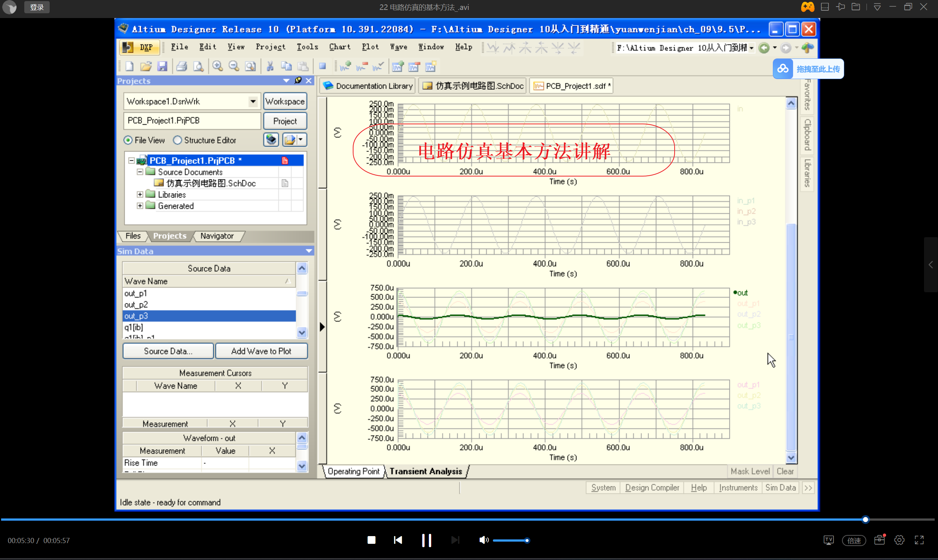Click the Zoom In magnifier icon
The width and height of the screenshot is (938, 560).
pyautogui.click(x=217, y=67)
